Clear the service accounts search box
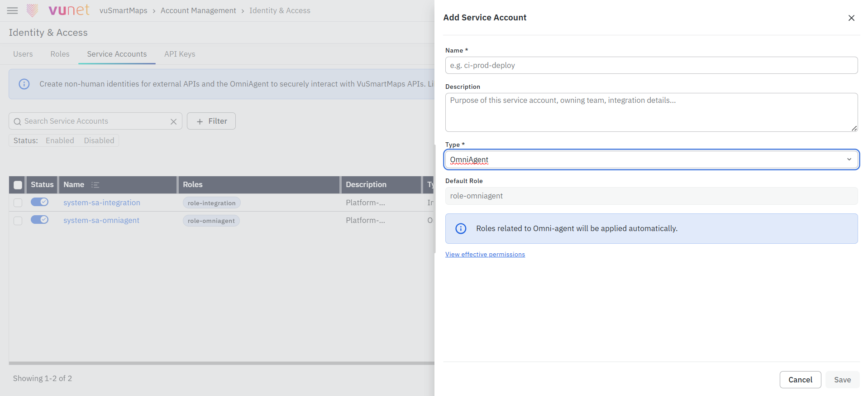 tap(173, 121)
